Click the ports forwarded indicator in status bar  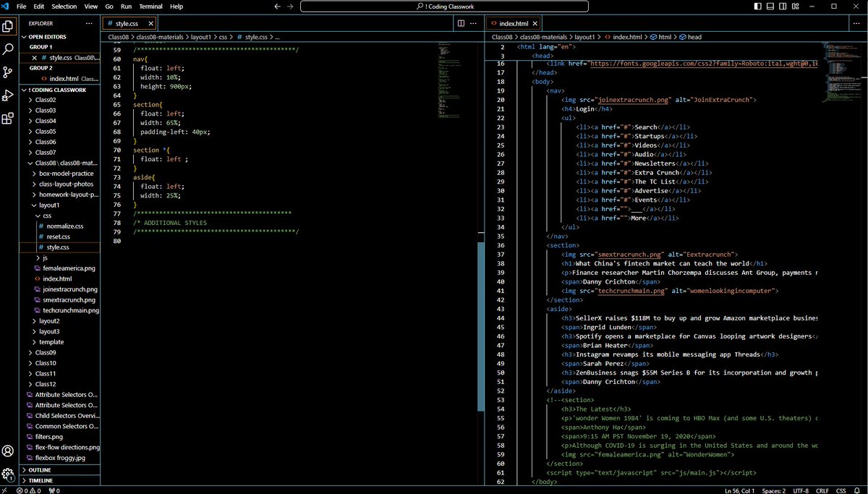(x=54, y=490)
